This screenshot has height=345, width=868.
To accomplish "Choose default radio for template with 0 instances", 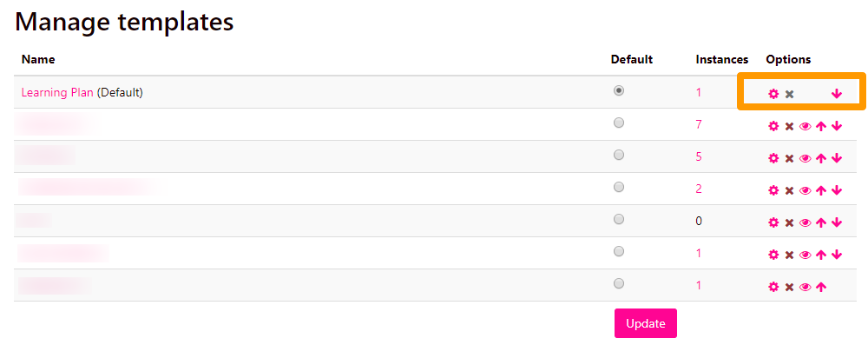I will (x=619, y=219).
